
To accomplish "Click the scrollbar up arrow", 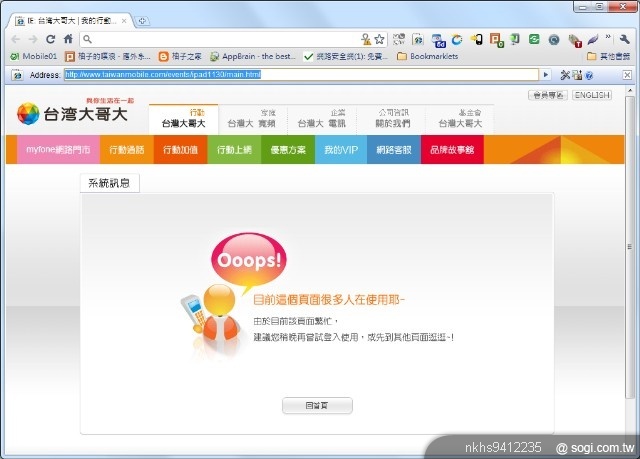I will click(630, 90).
